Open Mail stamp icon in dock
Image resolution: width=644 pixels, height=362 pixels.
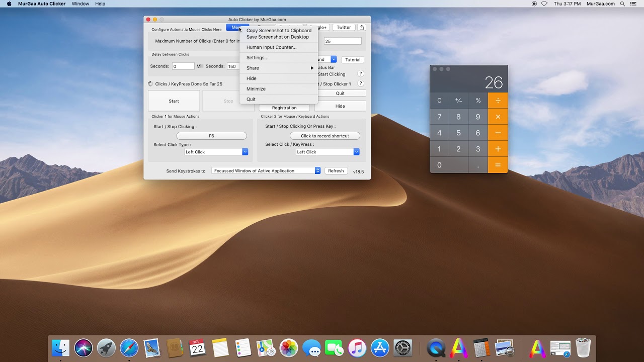click(151, 348)
